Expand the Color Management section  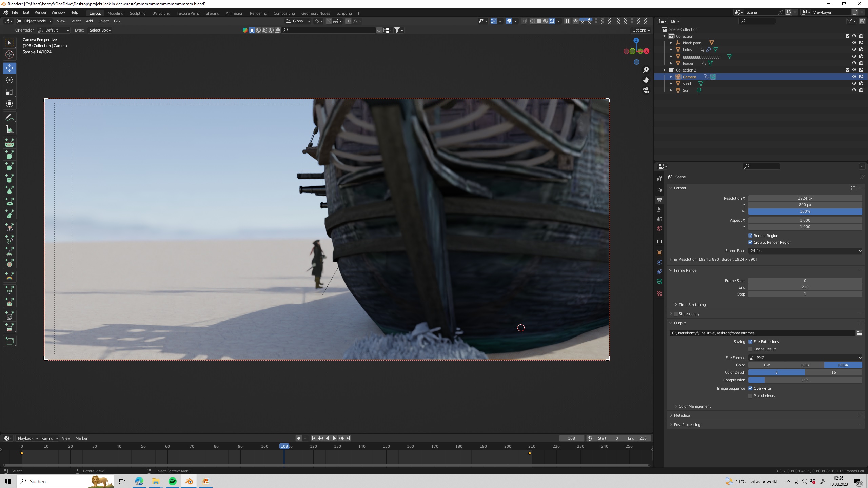[x=694, y=406]
